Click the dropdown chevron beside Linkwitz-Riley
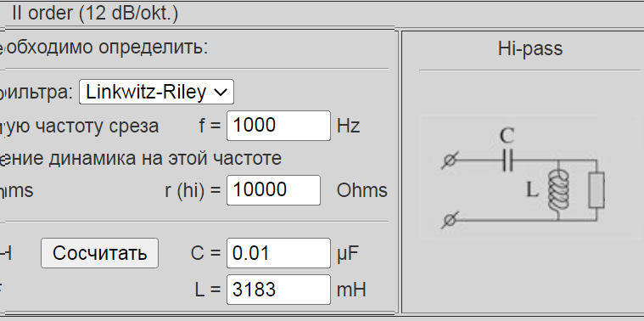Viewport: 644px width, 321px height. [x=221, y=93]
